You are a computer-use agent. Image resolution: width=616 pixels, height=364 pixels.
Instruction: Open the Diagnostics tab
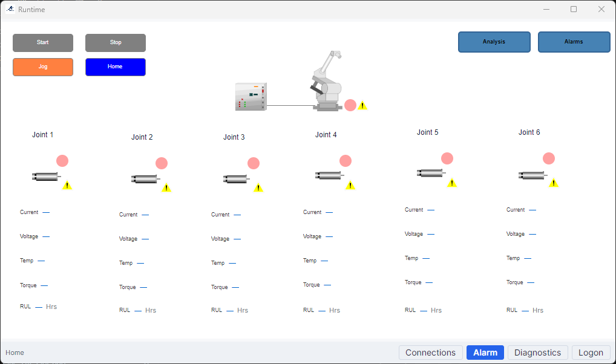(537, 353)
